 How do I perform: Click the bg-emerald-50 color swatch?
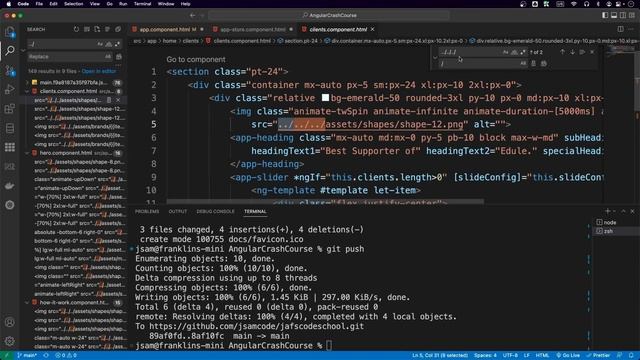325,98
